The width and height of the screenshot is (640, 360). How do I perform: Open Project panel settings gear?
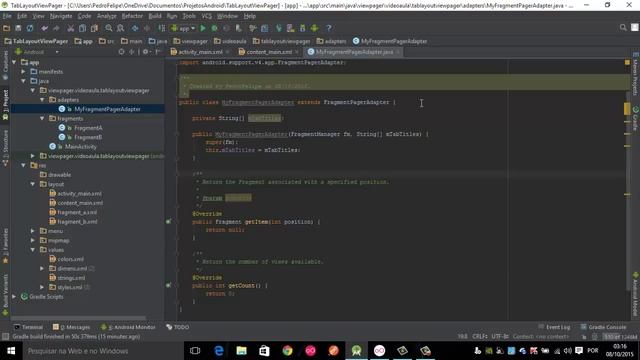point(146,52)
